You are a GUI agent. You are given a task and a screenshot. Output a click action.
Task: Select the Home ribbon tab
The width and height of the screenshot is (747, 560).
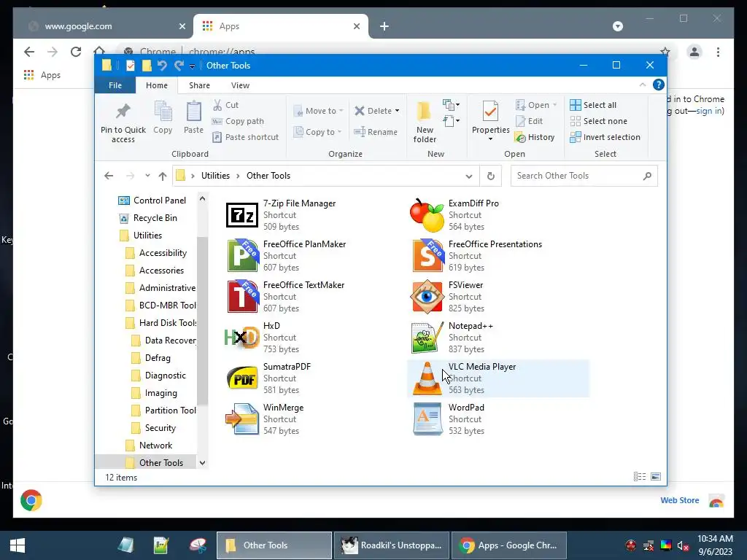click(157, 85)
